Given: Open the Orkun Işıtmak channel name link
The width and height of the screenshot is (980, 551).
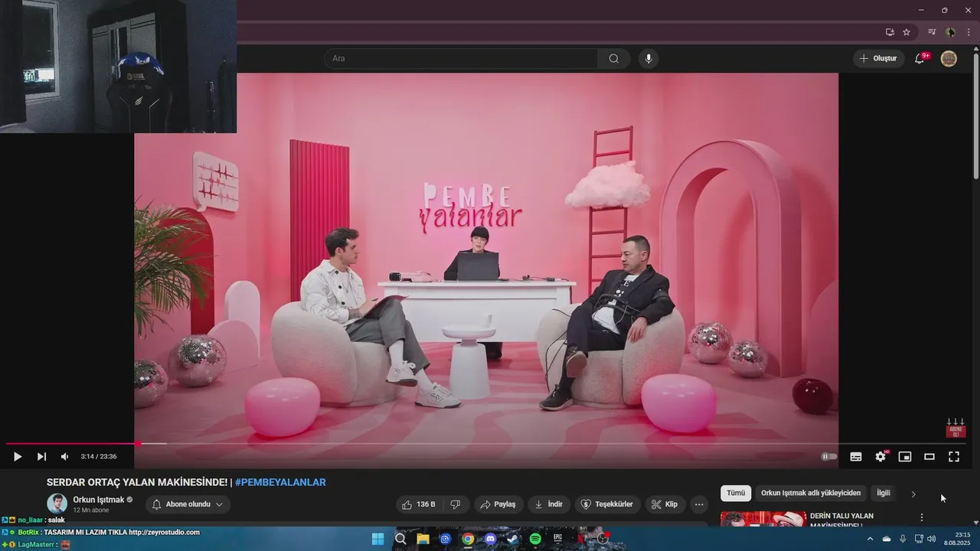Looking at the screenshot, I should [x=99, y=500].
